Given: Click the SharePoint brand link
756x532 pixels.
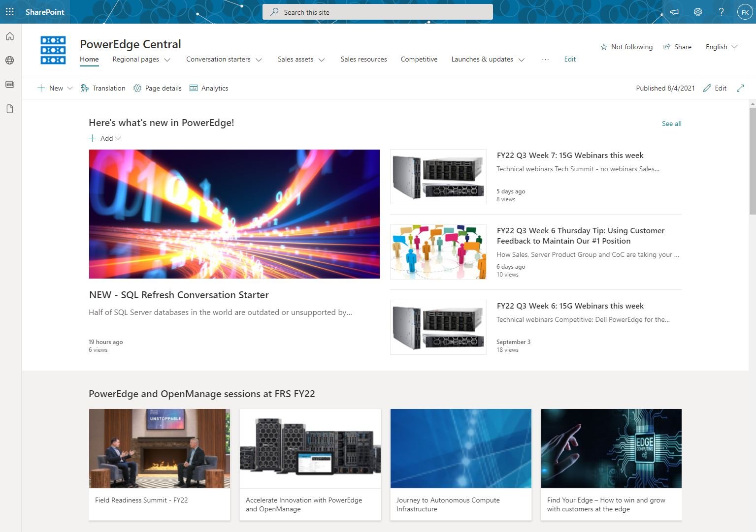Looking at the screenshot, I should [45, 12].
